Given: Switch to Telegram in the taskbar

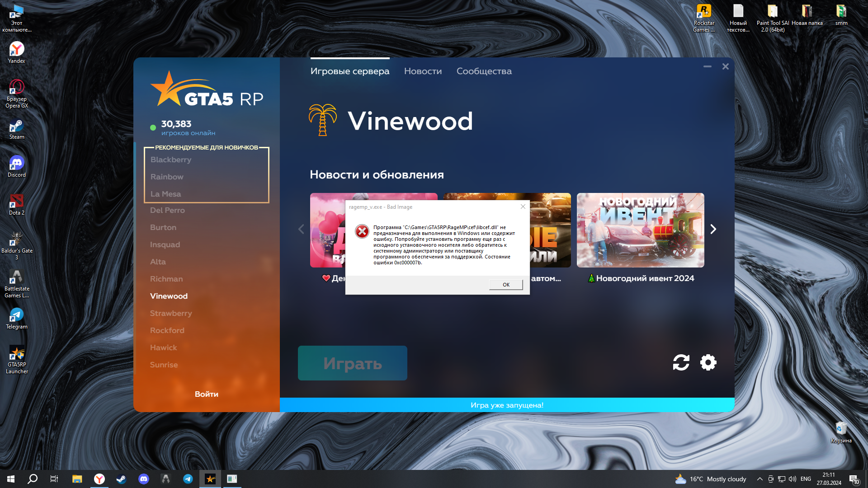Looking at the screenshot, I should 188,479.
